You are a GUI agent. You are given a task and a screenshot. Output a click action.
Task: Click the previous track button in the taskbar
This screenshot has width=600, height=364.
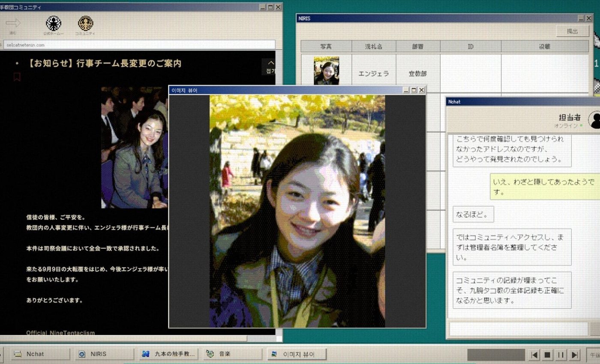pyautogui.click(x=534, y=355)
